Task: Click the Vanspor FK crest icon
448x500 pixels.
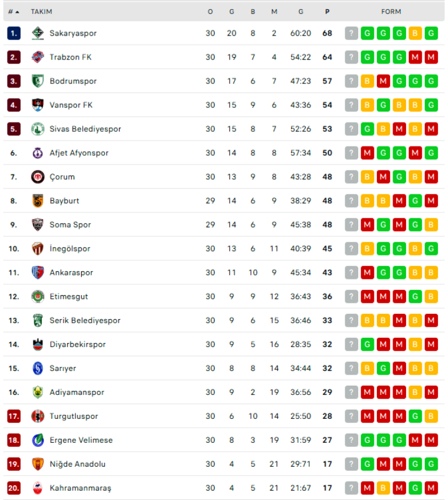Action: 38,105
